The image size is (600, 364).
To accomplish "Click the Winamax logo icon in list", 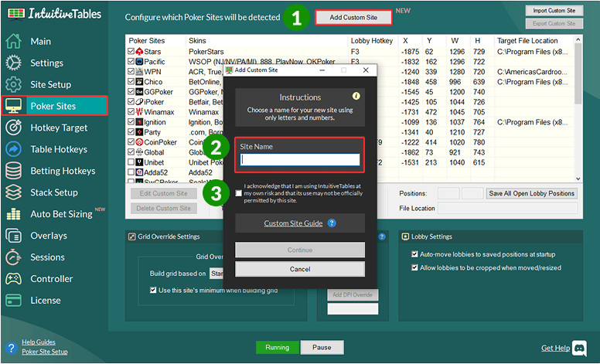I will tap(139, 112).
